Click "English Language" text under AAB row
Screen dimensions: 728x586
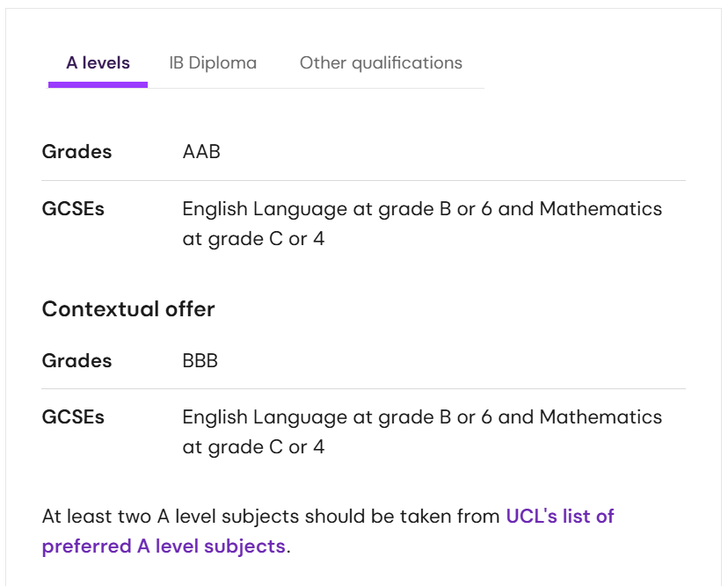point(265,209)
